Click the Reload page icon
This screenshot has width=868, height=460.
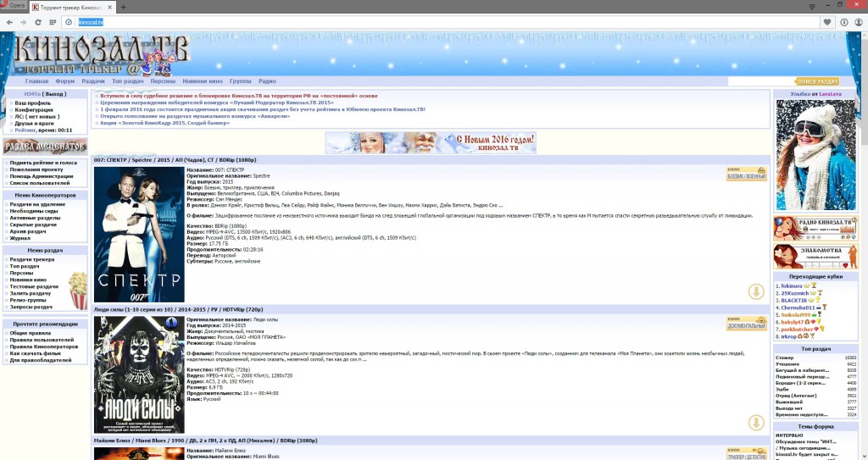36,21
